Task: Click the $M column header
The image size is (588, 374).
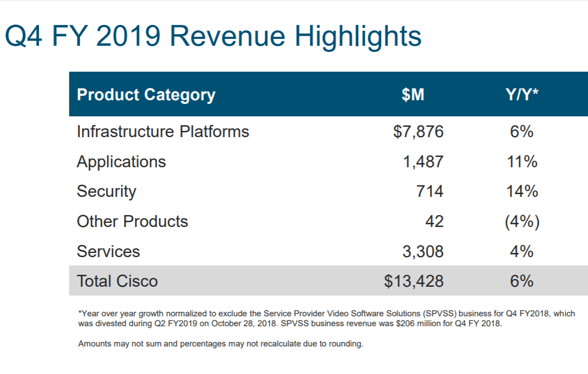Action: click(413, 95)
